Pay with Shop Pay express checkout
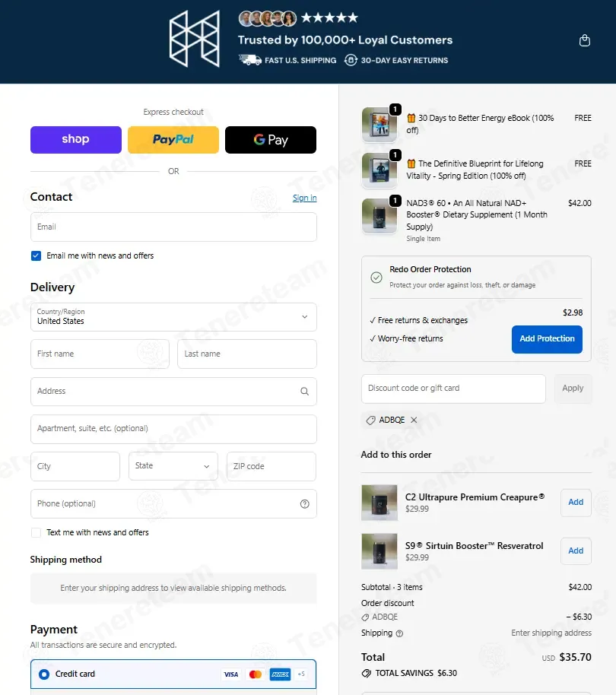 click(76, 140)
